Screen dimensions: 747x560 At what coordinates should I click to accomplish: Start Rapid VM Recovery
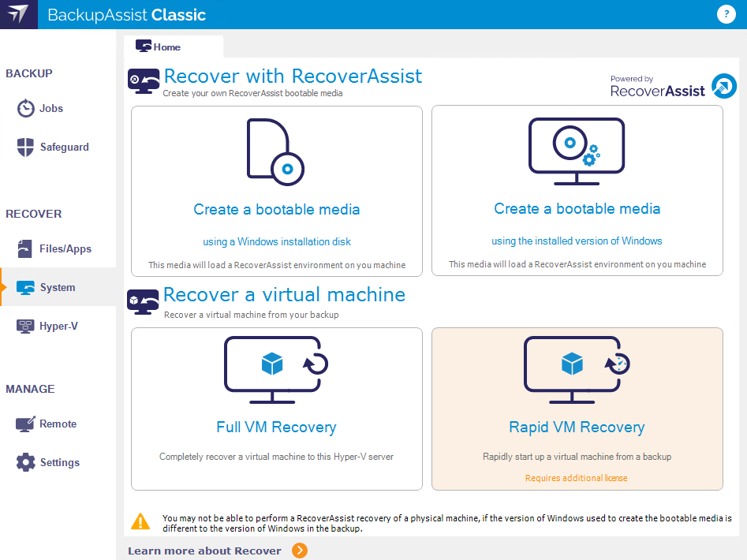point(577,409)
